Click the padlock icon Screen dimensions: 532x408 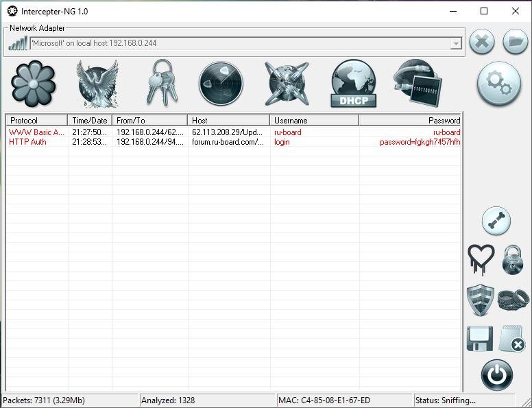[x=512, y=260]
